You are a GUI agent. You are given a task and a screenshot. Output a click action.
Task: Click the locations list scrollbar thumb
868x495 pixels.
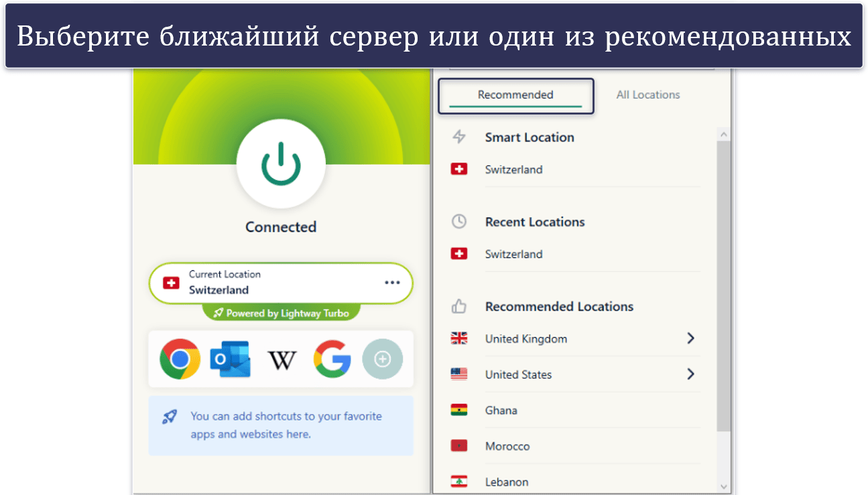(x=723, y=286)
